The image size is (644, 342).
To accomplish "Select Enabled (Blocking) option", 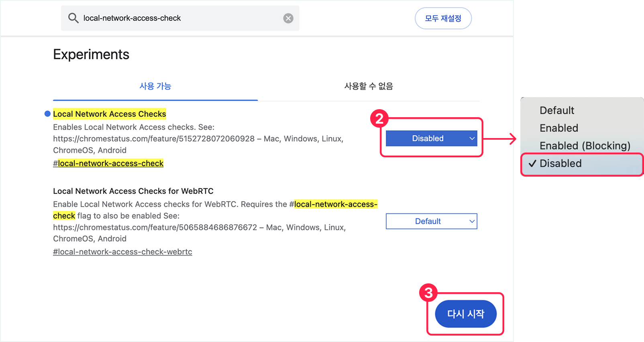I will pyautogui.click(x=585, y=146).
